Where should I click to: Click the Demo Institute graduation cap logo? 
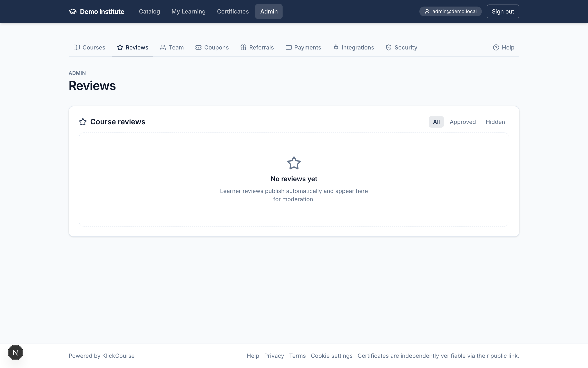tap(73, 11)
